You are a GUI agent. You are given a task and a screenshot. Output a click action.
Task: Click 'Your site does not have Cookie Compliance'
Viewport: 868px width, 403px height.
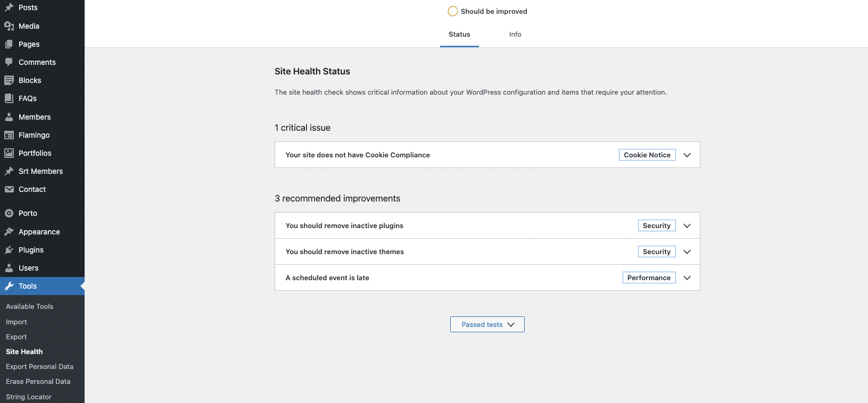click(x=358, y=155)
